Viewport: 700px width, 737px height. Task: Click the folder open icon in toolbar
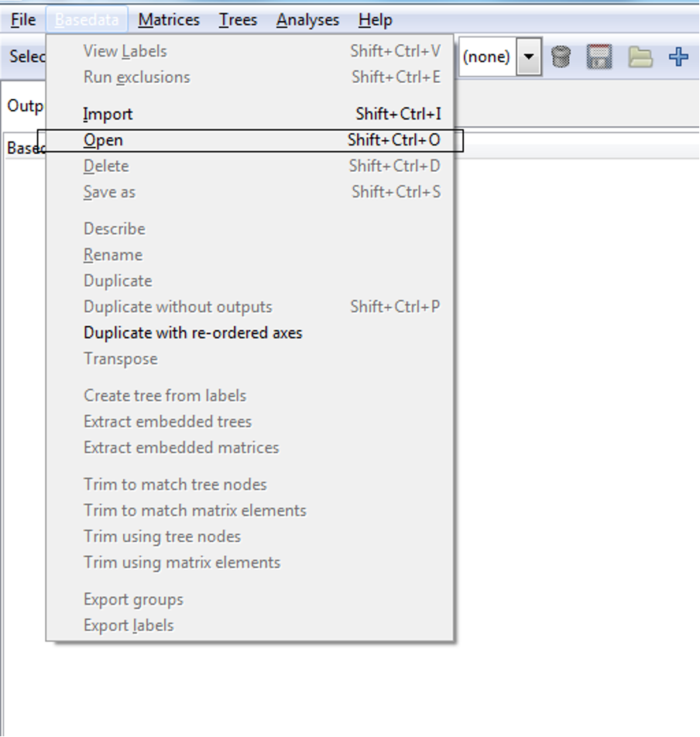640,57
